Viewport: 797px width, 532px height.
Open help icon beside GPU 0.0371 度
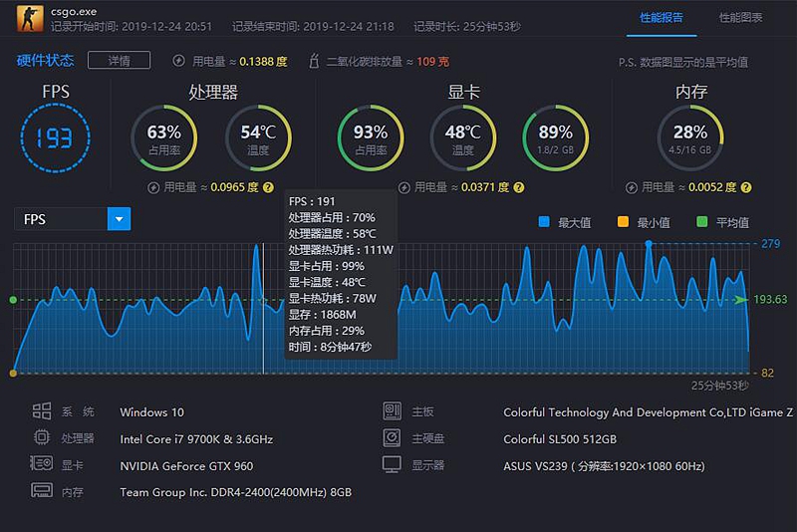[x=518, y=187]
